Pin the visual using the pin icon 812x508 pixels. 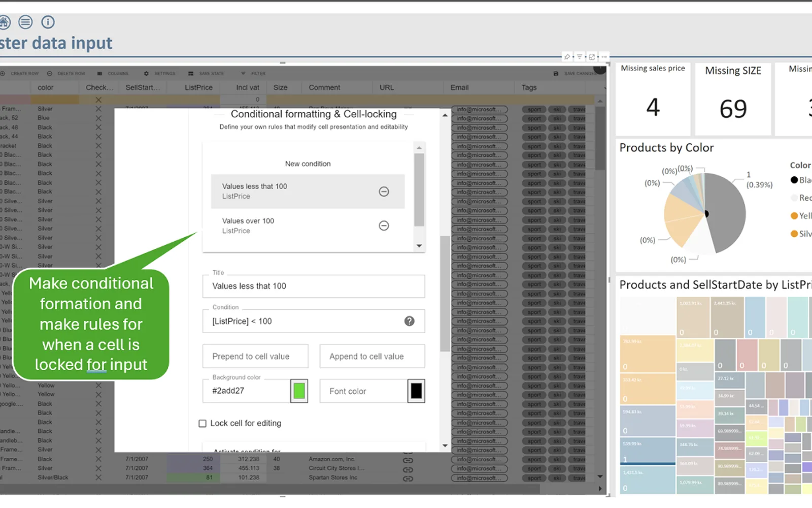[567, 57]
